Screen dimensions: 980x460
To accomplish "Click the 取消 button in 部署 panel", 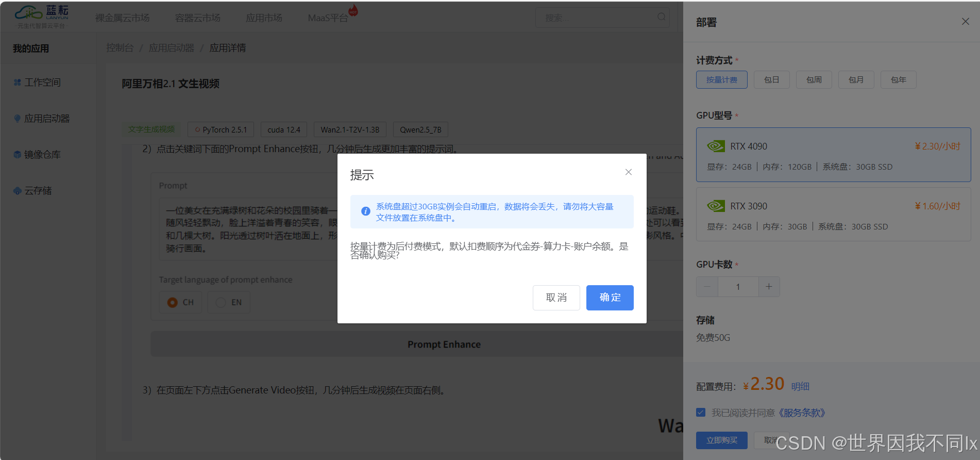I will pyautogui.click(x=771, y=440).
